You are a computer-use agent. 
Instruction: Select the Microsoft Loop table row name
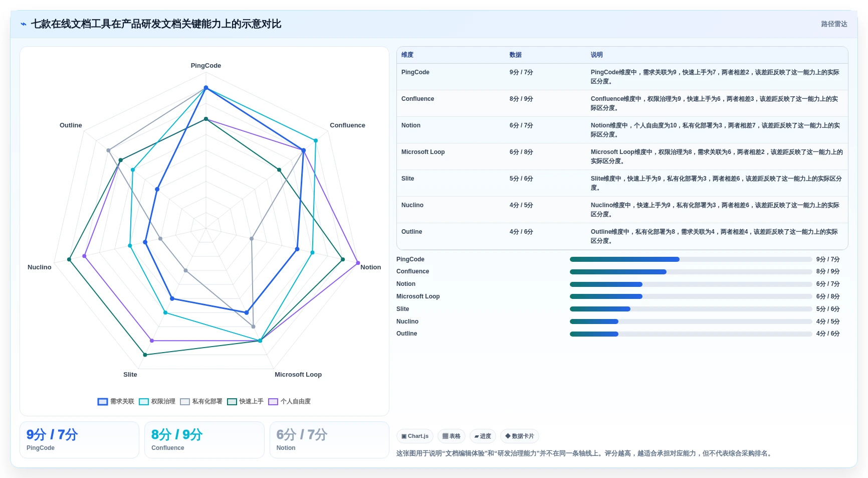423,152
